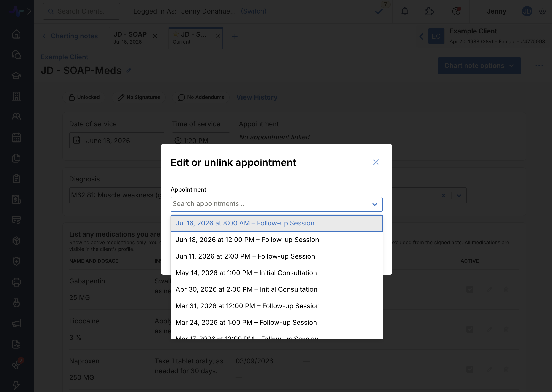Screen dimensions: 552x392
Task: Open the help question mark icon
Action: pos(456,11)
